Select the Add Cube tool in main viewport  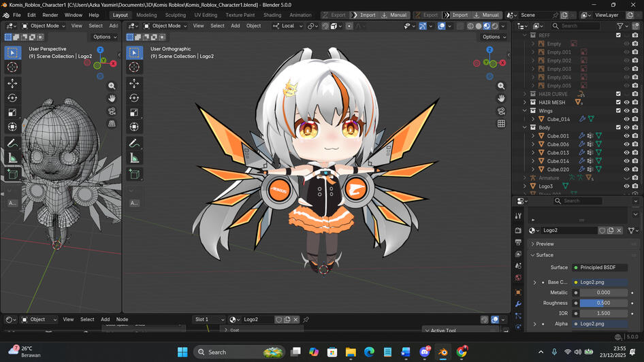pyautogui.click(x=134, y=174)
